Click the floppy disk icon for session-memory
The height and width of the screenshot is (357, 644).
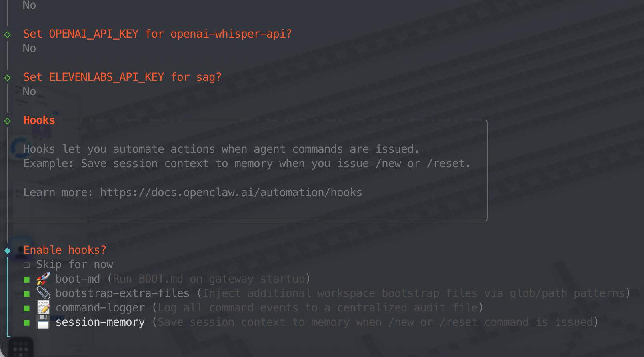(43, 322)
